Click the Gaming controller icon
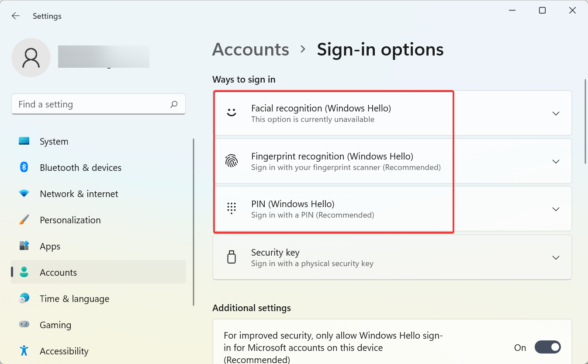Screen dimensions: 588x364 pyautogui.click(x=23, y=325)
